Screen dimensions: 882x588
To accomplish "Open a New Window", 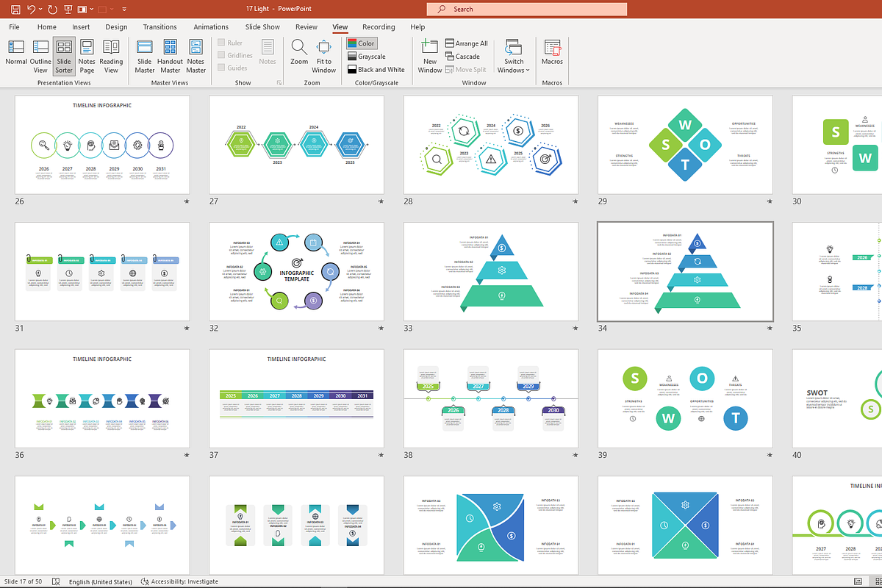I will (430, 57).
